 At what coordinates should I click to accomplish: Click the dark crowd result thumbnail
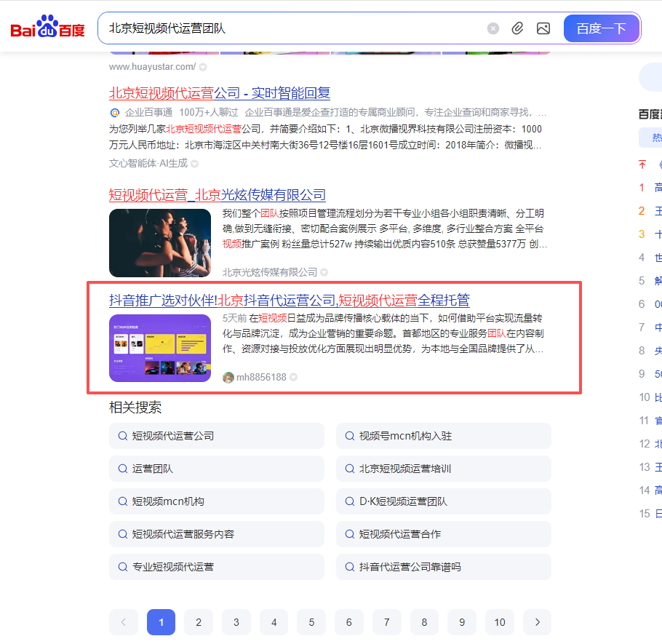click(x=159, y=243)
